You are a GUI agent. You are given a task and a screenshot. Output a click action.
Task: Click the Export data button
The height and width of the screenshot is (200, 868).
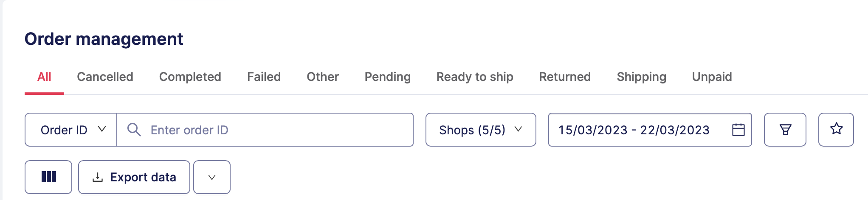(x=134, y=177)
